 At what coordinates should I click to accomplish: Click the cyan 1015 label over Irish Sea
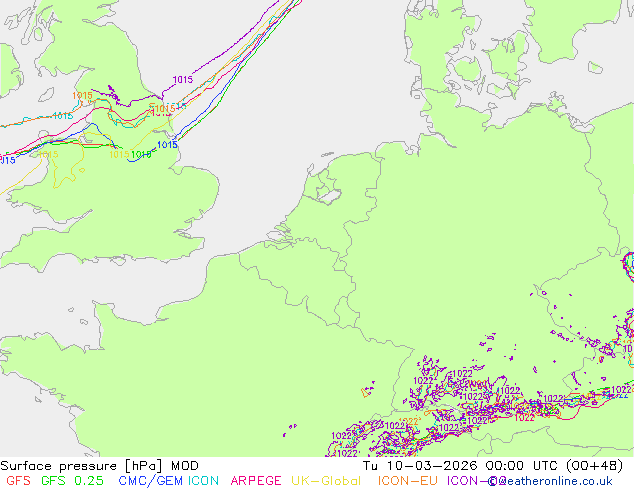pos(63,116)
